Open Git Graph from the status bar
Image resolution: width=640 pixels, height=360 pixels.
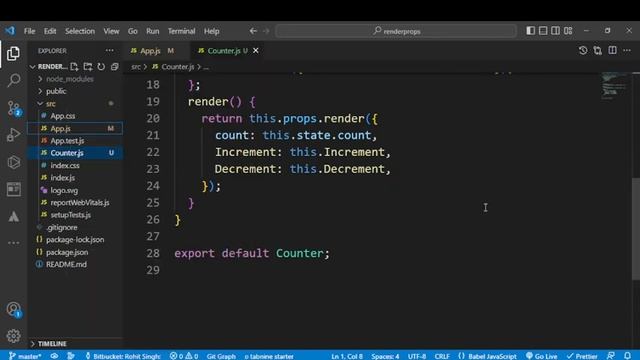221,356
